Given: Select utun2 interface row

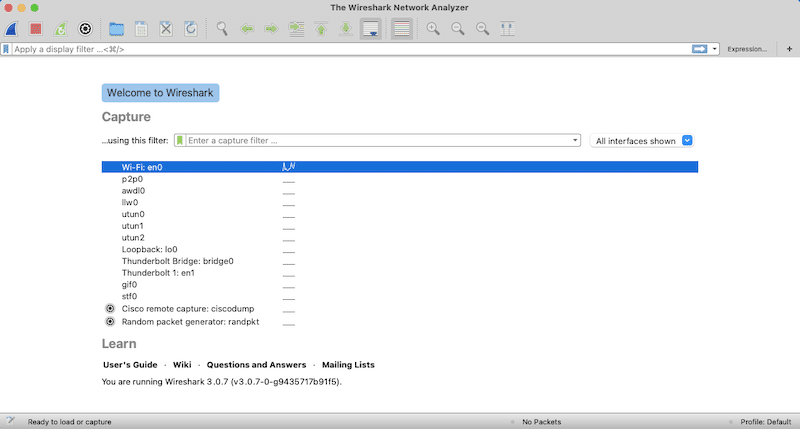Looking at the screenshot, I should [399, 238].
